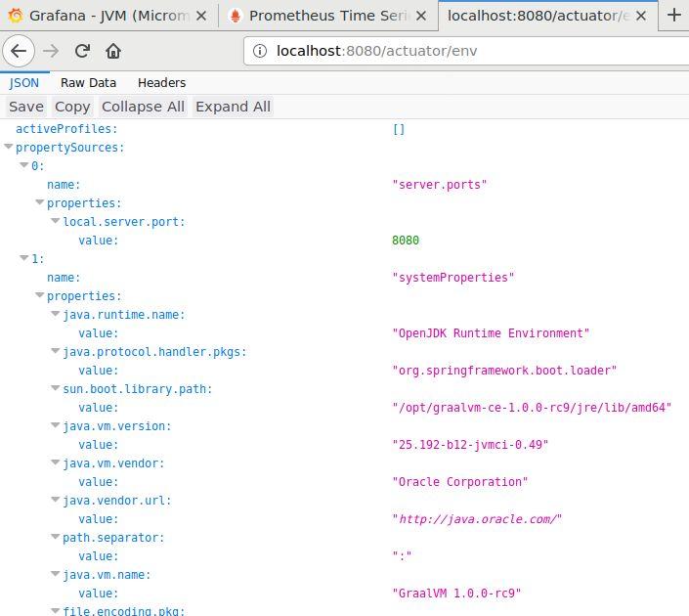The image size is (689, 616).
Task: Open the browser home page icon
Action: pyautogui.click(x=113, y=51)
